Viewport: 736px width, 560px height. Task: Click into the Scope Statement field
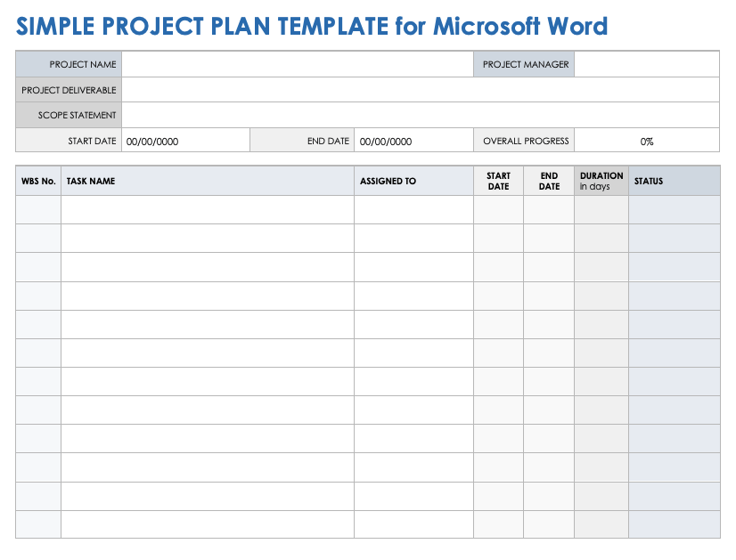pyautogui.click(x=420, y=115)
